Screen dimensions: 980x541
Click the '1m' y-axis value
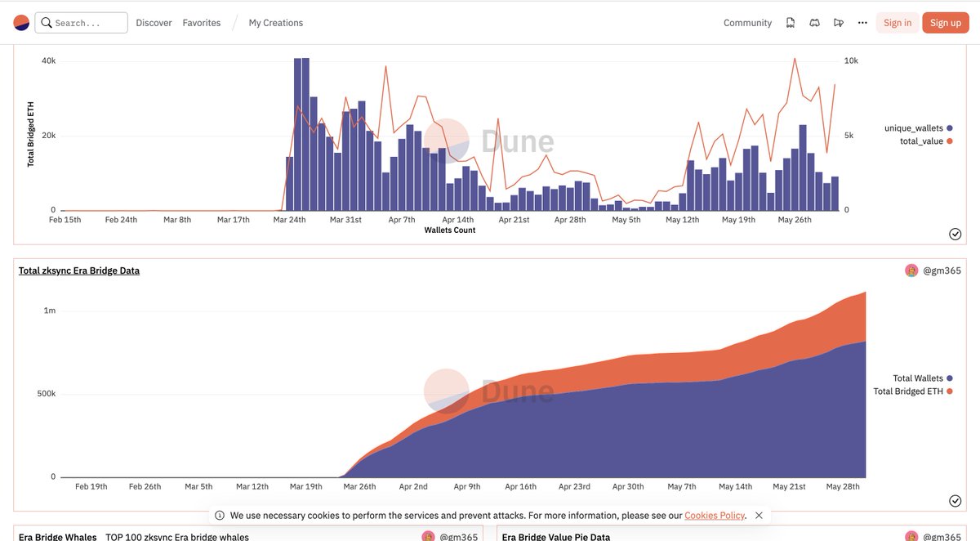(x=50, y=311)
